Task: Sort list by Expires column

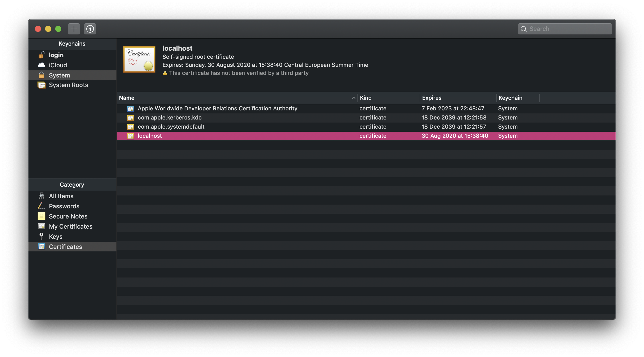Action: pyautogui.click(x=432, y=98)
